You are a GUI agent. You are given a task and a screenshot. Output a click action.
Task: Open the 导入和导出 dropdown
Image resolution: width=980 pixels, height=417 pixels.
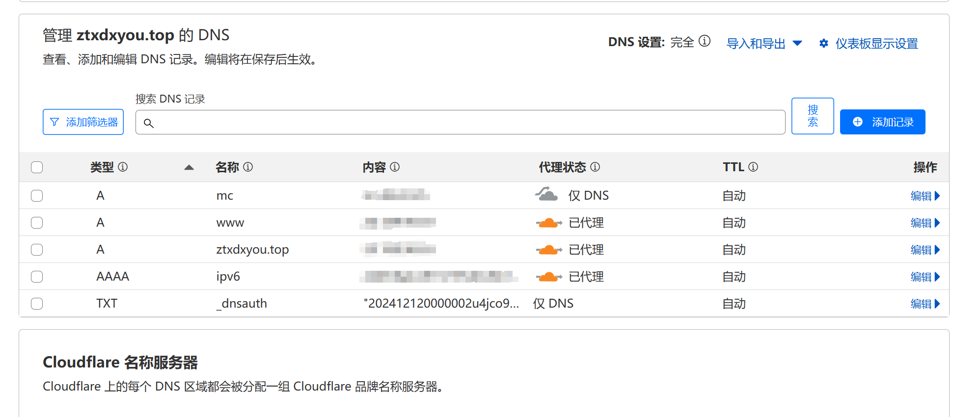point(764,44)
